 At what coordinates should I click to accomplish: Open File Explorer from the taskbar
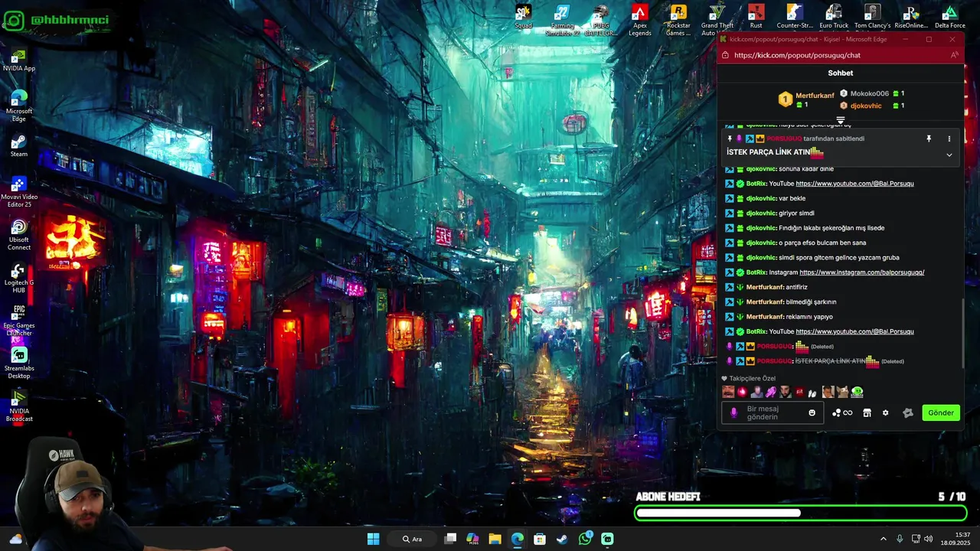pyautogui.click(x=495, y=539)
